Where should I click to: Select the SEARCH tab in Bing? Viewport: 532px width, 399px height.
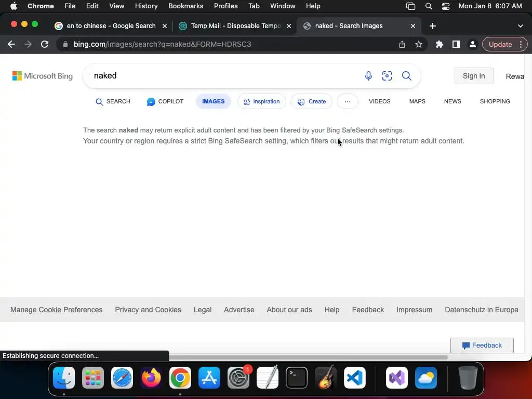click(113, 101)
